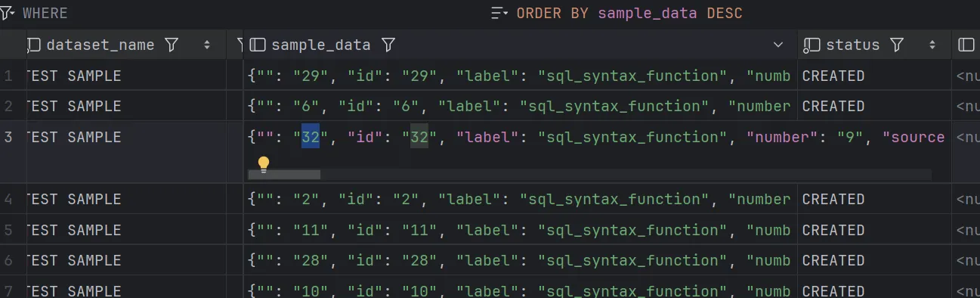
Task: Click the sample_data column type icon
Action: pos(258,45)
